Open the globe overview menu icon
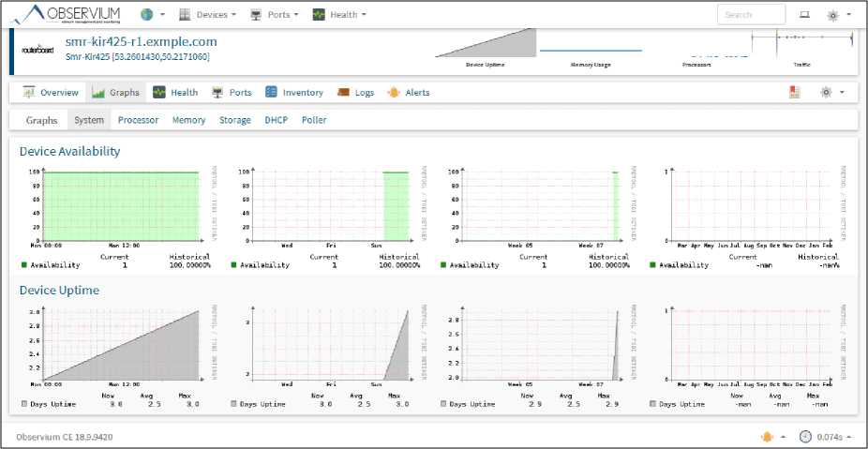This screenshot has width=868, height=449. pyautogui.click(x=147, y=15)
